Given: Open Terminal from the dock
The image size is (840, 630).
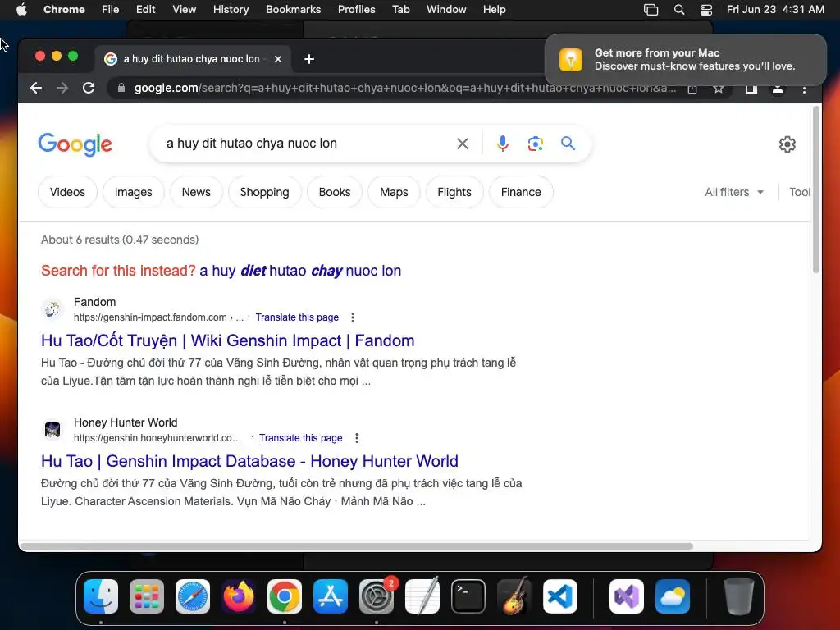Looking at the screenshot, I should tap(468, 596).
